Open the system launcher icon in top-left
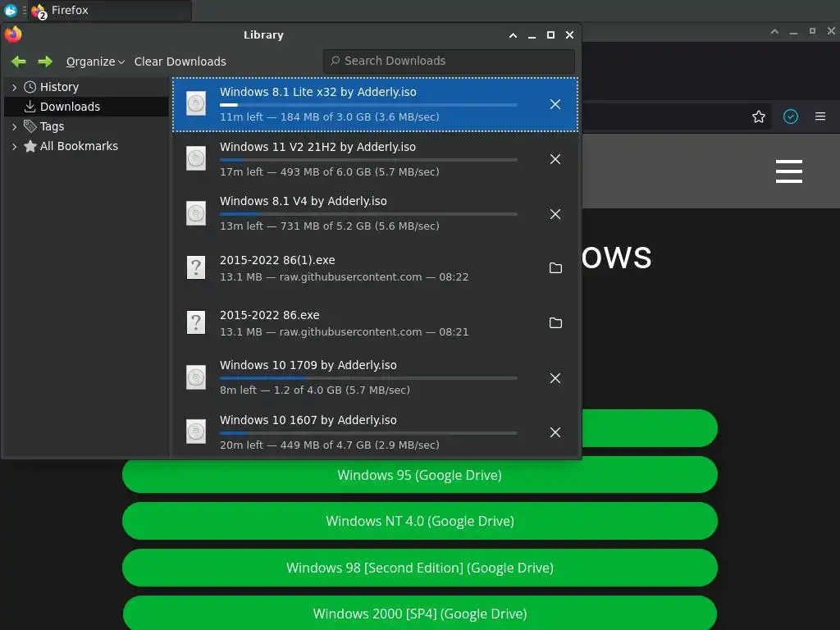 pos(10,10)
